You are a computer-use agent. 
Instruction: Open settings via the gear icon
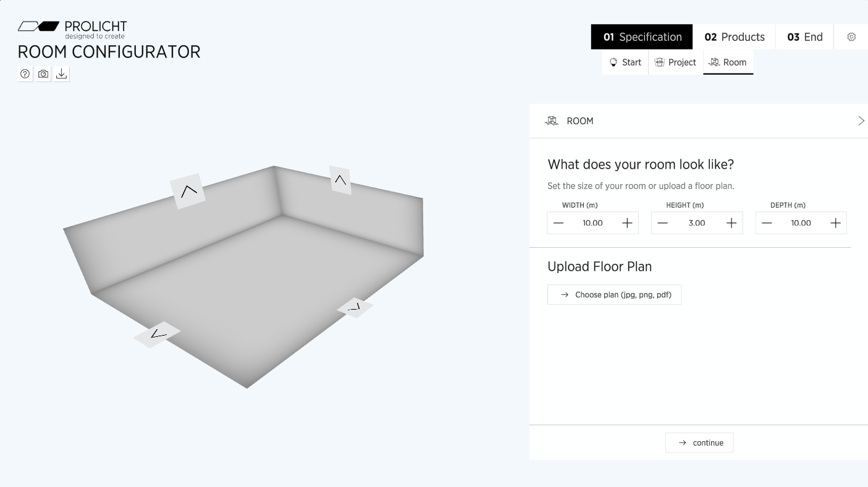click(x=851, y=37)
